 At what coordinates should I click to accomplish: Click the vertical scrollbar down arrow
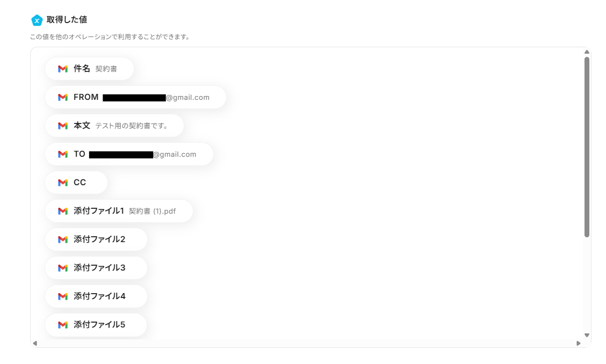pos(587,336)
